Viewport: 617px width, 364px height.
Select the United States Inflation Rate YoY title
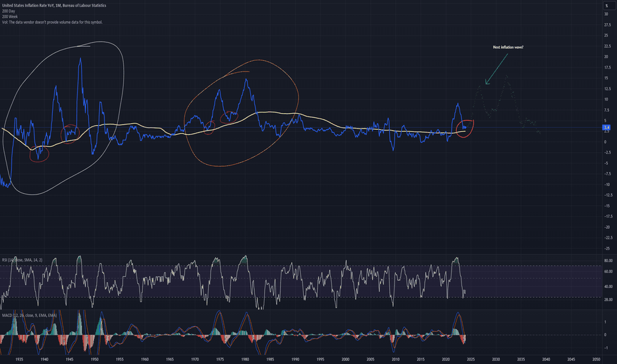(x=54, y=5)
